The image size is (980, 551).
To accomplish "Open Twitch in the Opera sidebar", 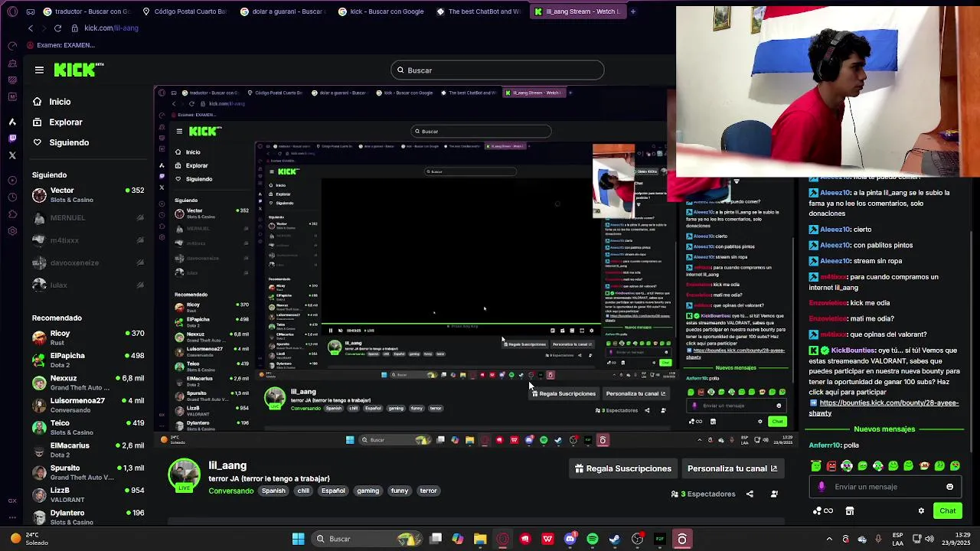I will coord(12,139).
